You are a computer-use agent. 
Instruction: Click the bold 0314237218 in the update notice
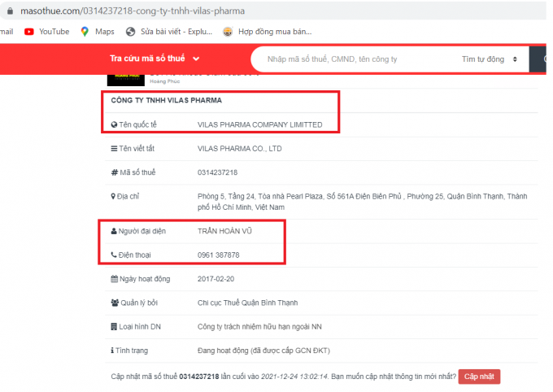click(199, 377)
